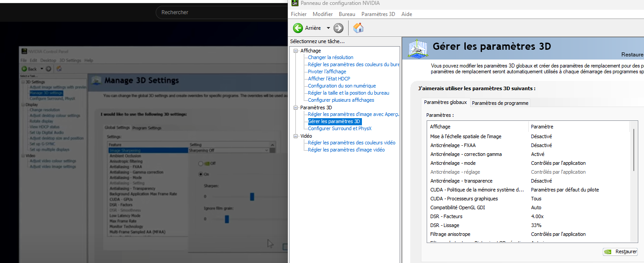Collapse the Paramètres 3D tree node

coord(296,108)
